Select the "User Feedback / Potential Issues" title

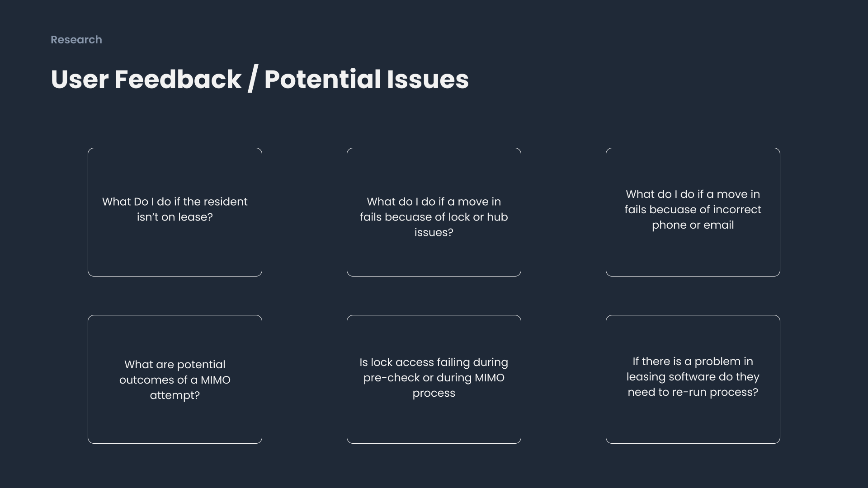pyautogui.click(x=259, y=80)
